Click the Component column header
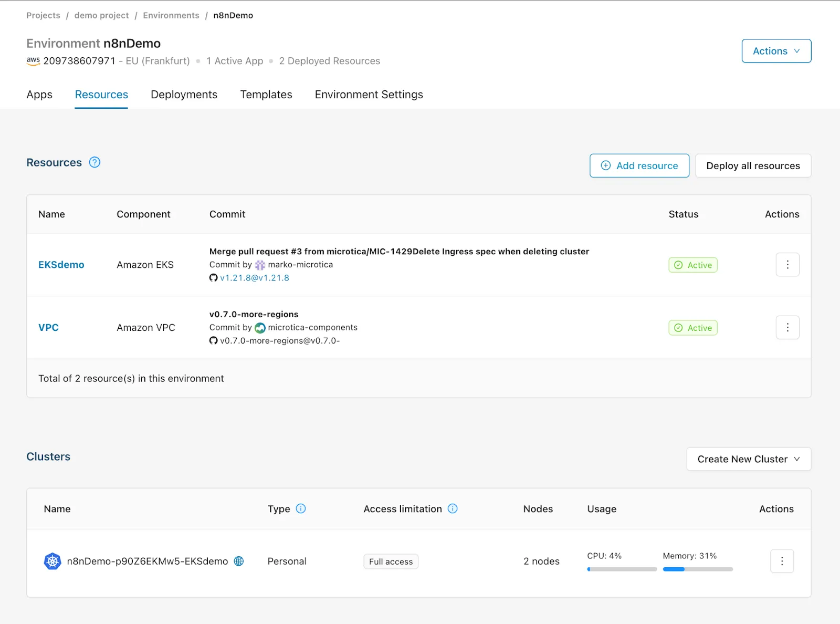840x624 pixels. click(x=143, y=214)
